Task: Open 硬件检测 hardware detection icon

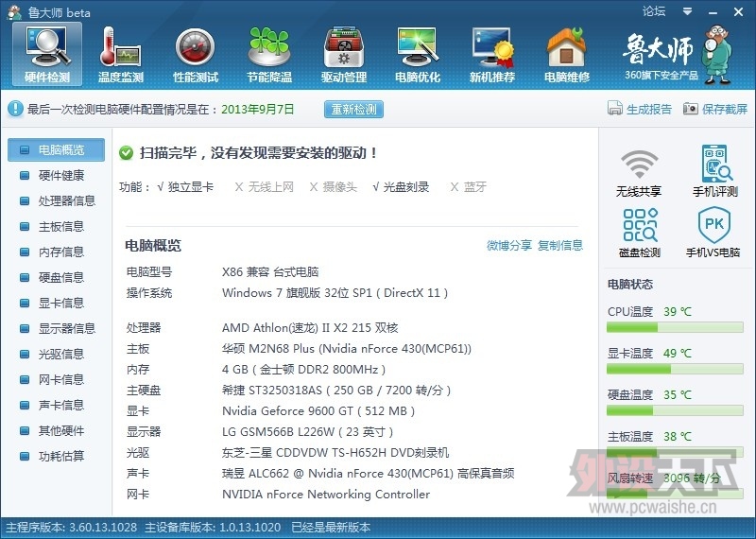Action: (x=47, y=54)
